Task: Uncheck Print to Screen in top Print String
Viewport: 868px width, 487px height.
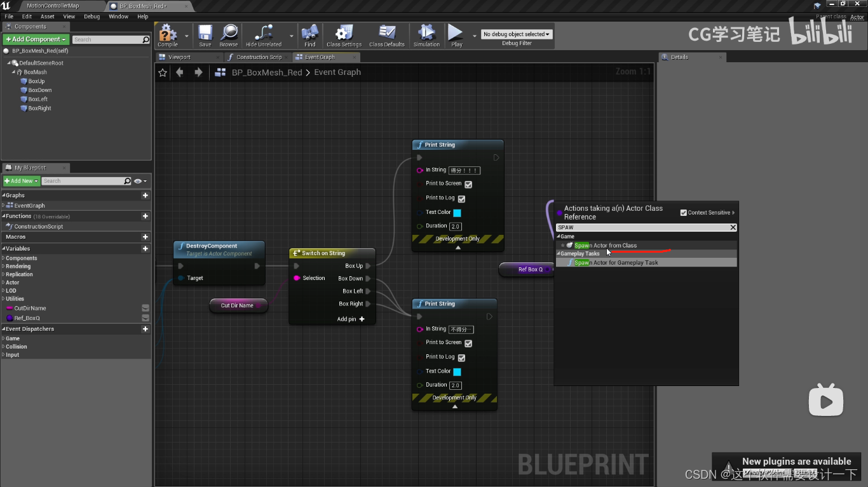Action: (x=468, y=185)
